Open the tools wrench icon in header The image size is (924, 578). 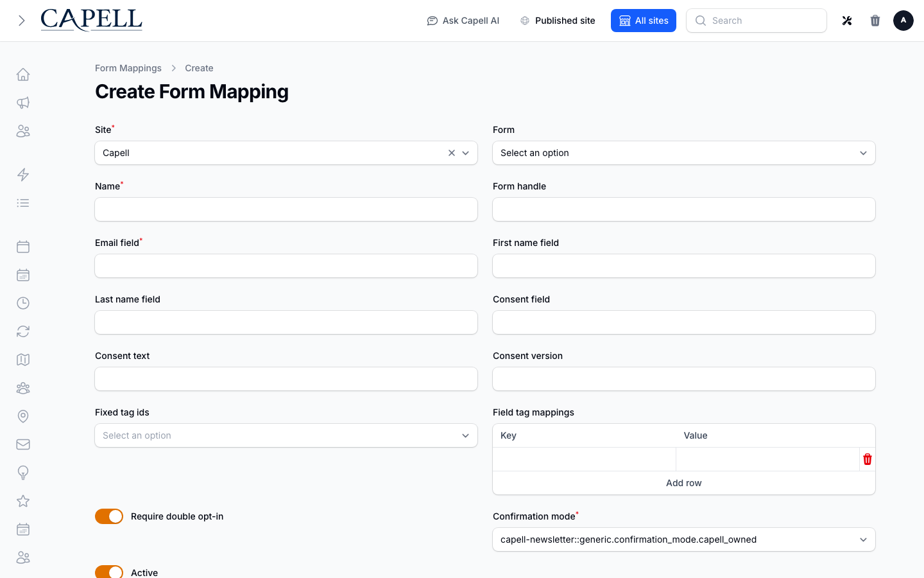847,21
